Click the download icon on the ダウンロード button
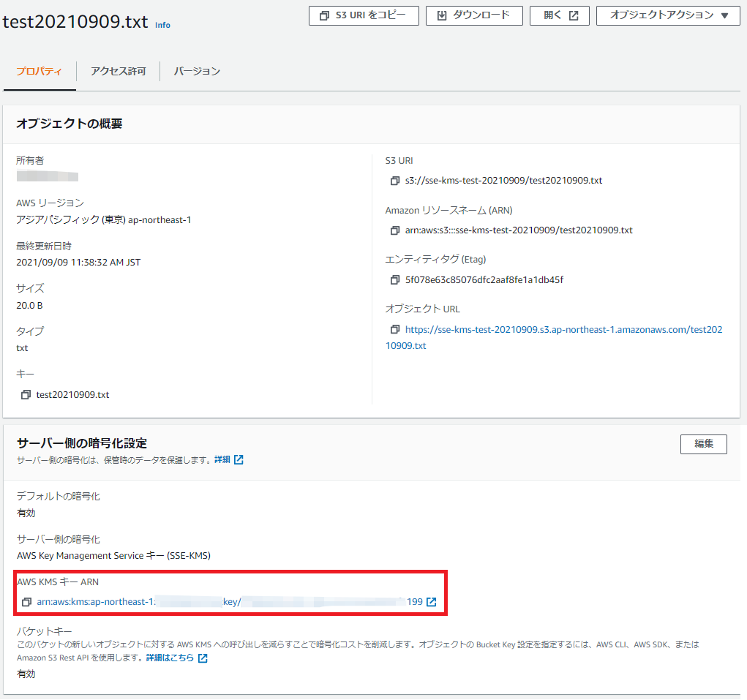 click(441, 15)
